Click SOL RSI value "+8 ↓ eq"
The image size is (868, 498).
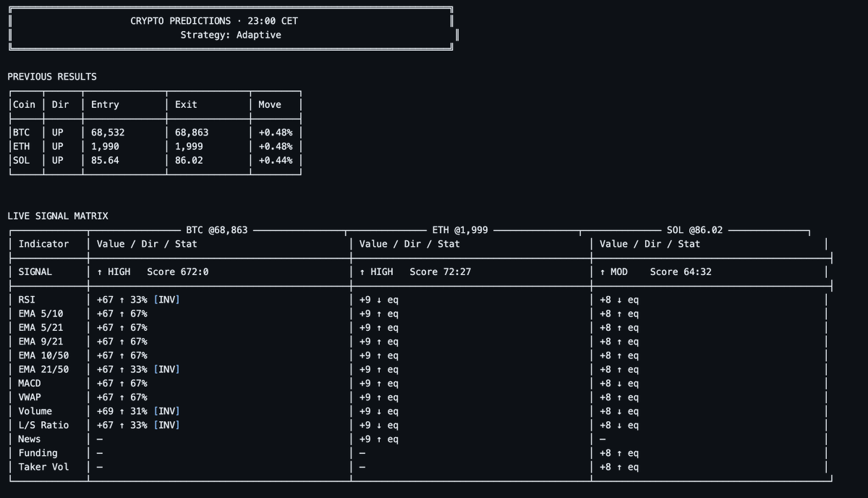click(619, 300)
